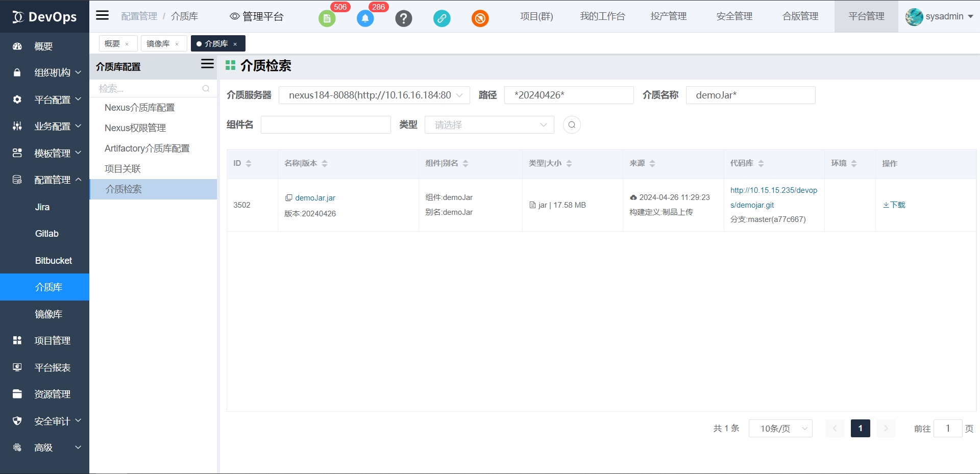This screenshot has width=980, height=474.
Task: Sort table by 来源 column
Action: (x=652, y=163)
